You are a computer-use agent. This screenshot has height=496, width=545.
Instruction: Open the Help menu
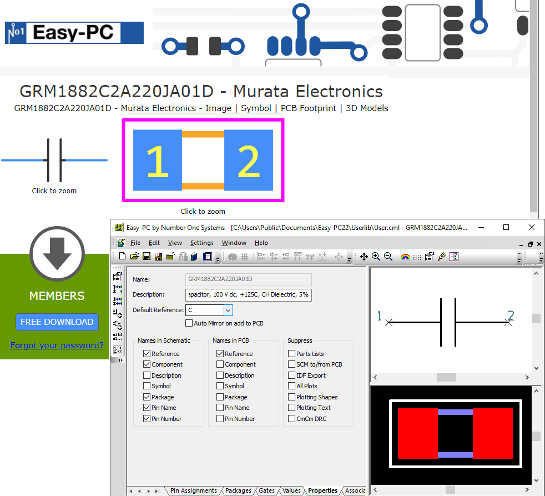point(261,243)
